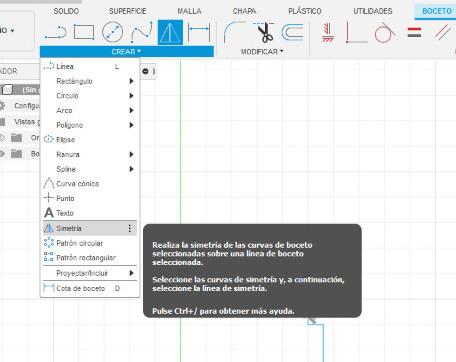Expand the Arco submenu
456x362 pixels.
coord(90,110)
